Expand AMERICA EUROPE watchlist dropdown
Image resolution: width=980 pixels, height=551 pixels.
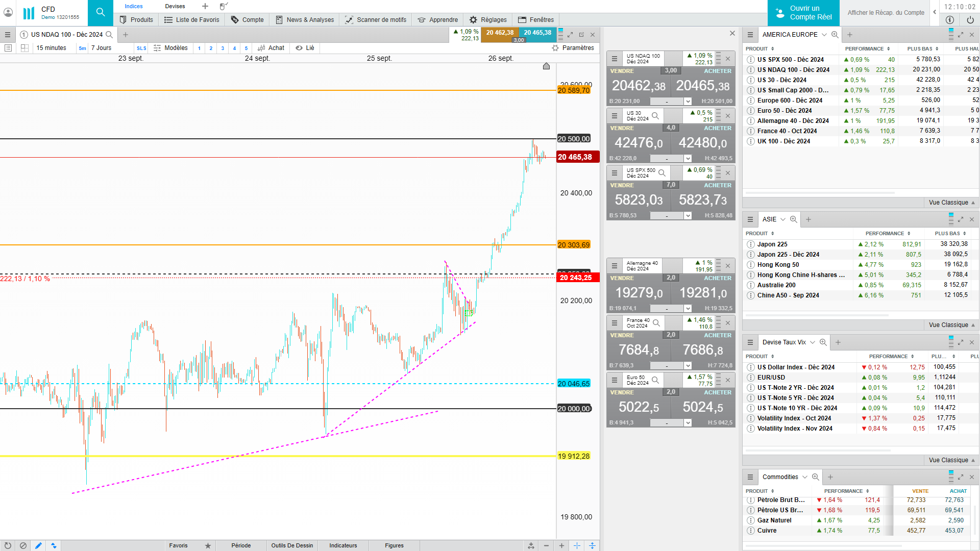[824, 35]
